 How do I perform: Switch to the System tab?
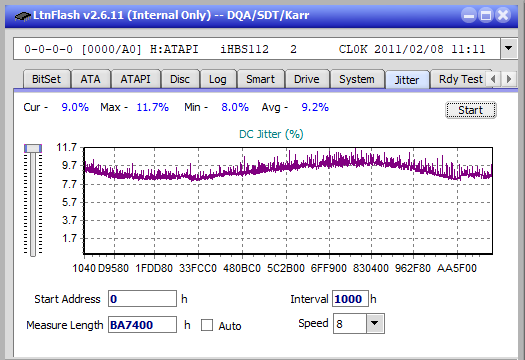[x=357, y=79]
